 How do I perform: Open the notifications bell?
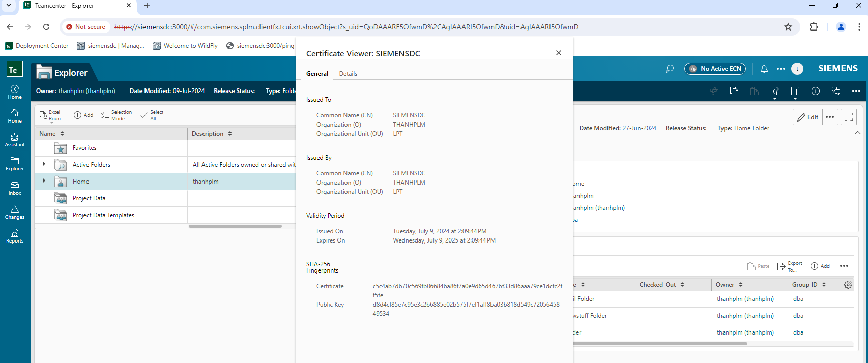[764, 69]
